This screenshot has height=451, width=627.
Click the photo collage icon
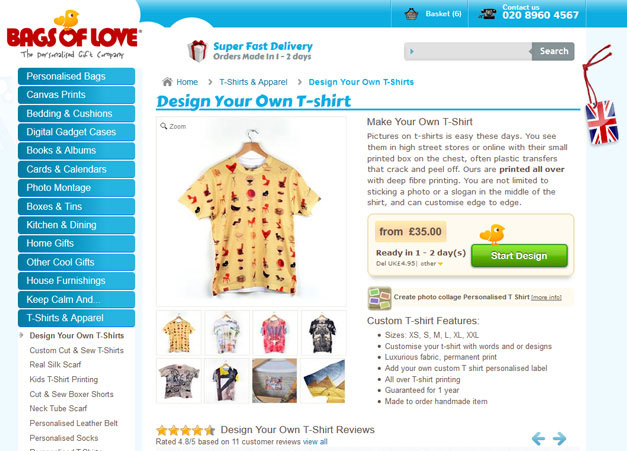379,298
